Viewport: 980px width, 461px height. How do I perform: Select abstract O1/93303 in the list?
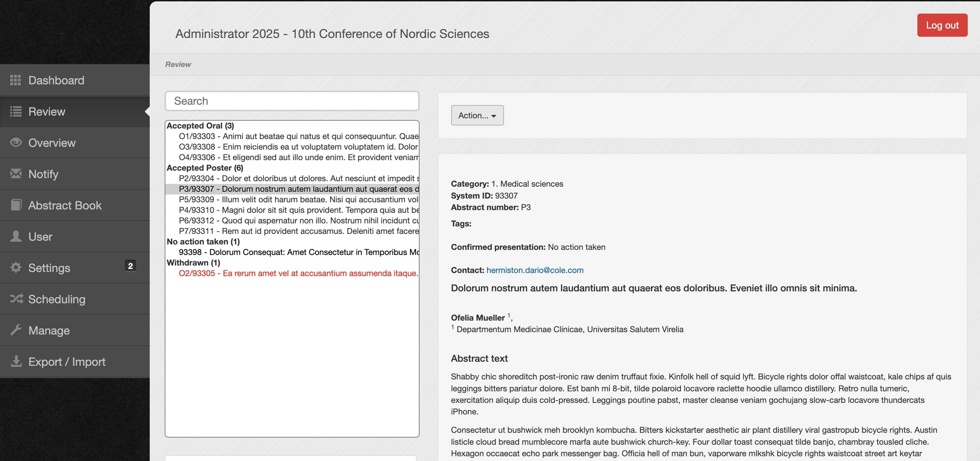point(298,136)
